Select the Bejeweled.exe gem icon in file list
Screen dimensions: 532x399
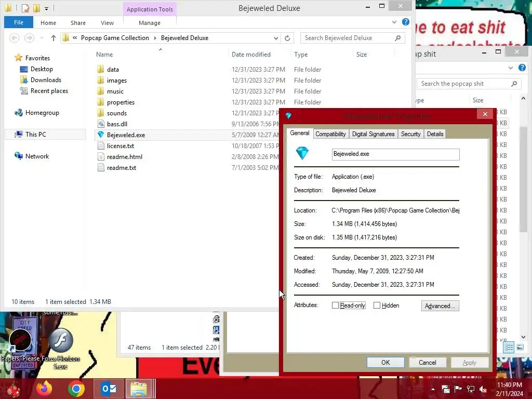click(x=101, y=135)
